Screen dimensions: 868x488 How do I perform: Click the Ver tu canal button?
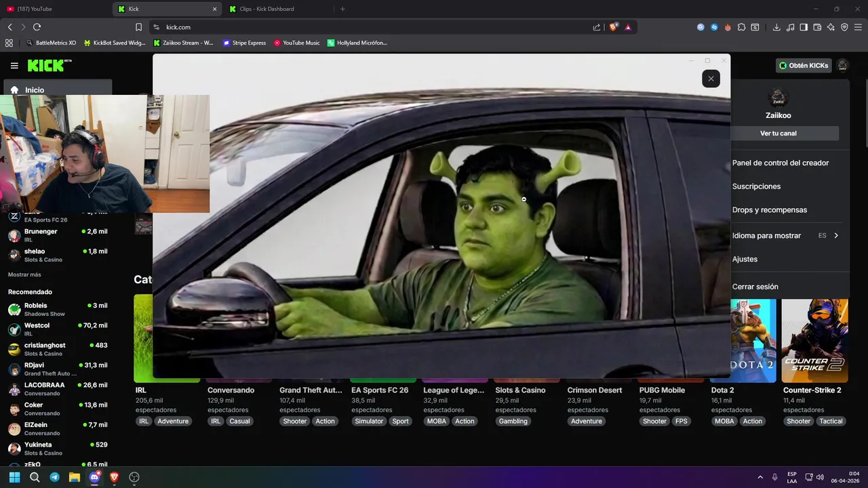coord(778,134)
